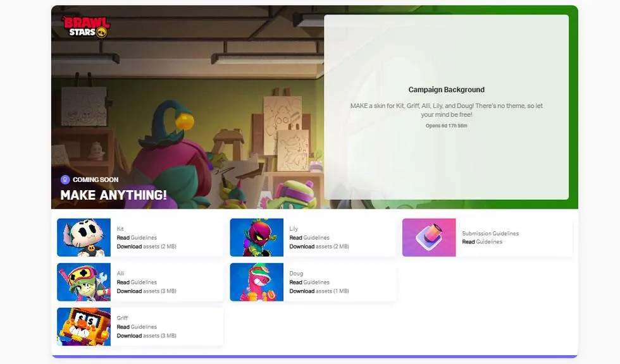Read Guidelines for Doug
Viewport: 620px width, 364px height.
click(309, 282)
